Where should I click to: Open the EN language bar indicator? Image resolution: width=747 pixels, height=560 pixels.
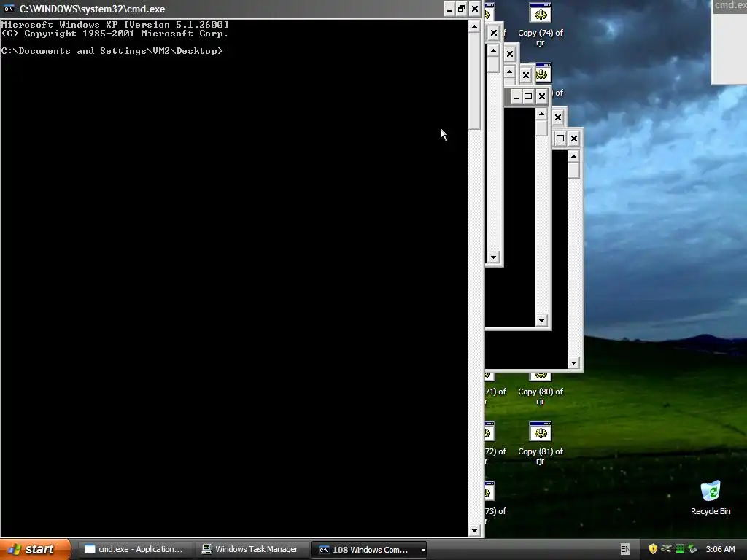tap(625, 549)
